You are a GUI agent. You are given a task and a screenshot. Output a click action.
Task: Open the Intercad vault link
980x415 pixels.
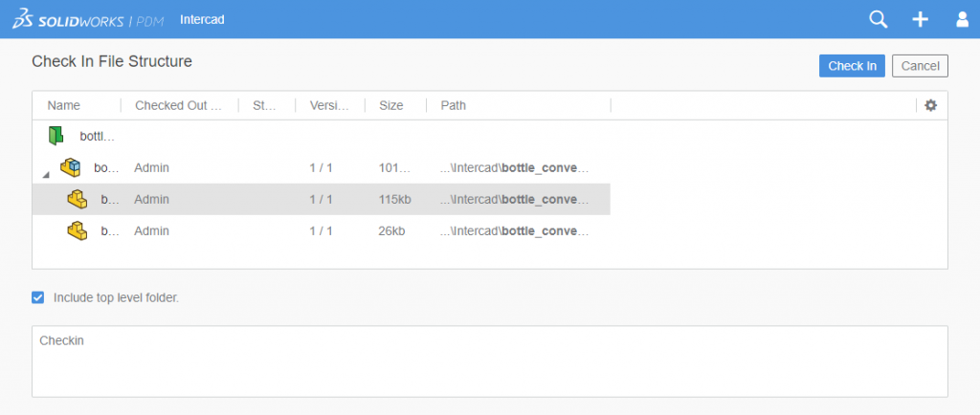pyautogui.click(x=202, y=19)
